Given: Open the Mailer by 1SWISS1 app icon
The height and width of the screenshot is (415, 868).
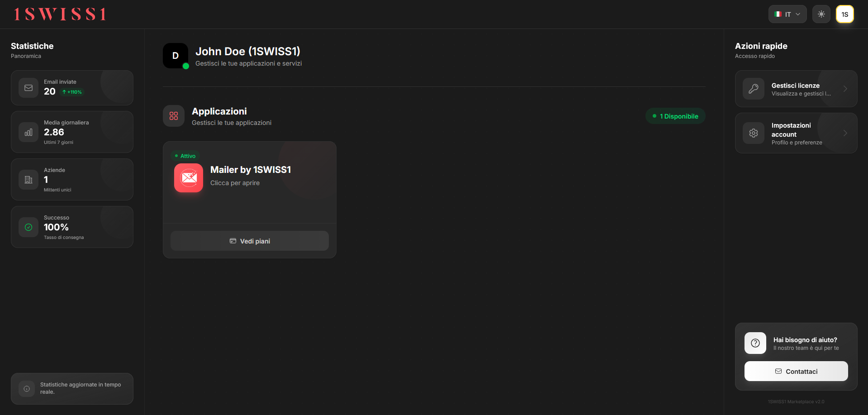Looking at the screenshot, I should [x=189, y=178].
